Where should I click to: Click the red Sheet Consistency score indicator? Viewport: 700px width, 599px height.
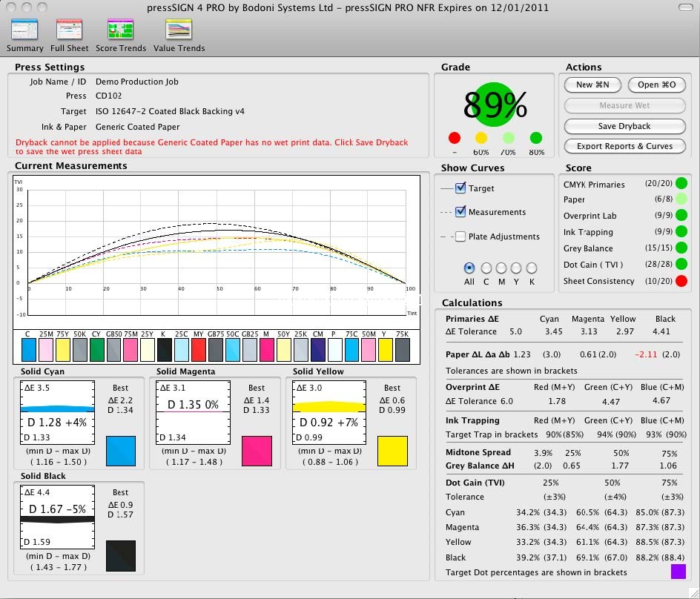tap(681, 281)
